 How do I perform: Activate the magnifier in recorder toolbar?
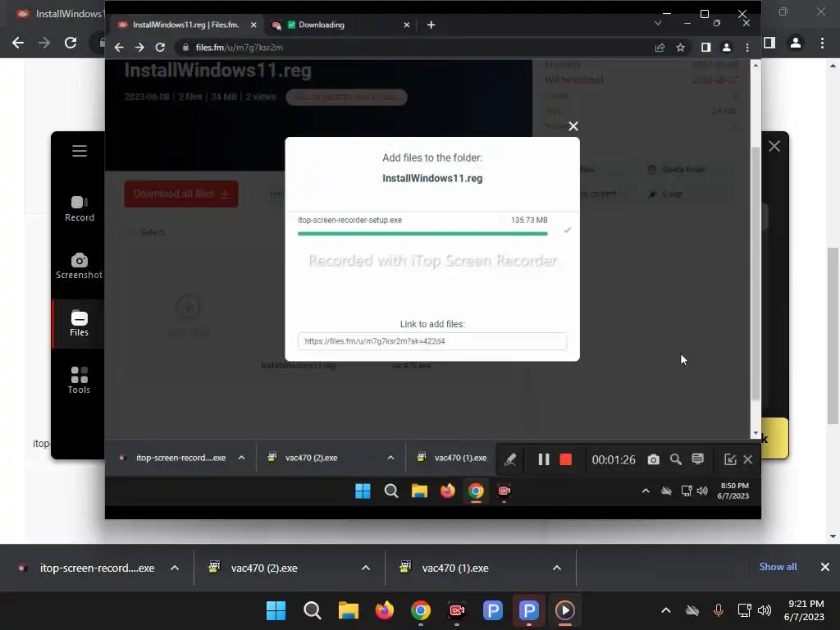pos(676,459)
